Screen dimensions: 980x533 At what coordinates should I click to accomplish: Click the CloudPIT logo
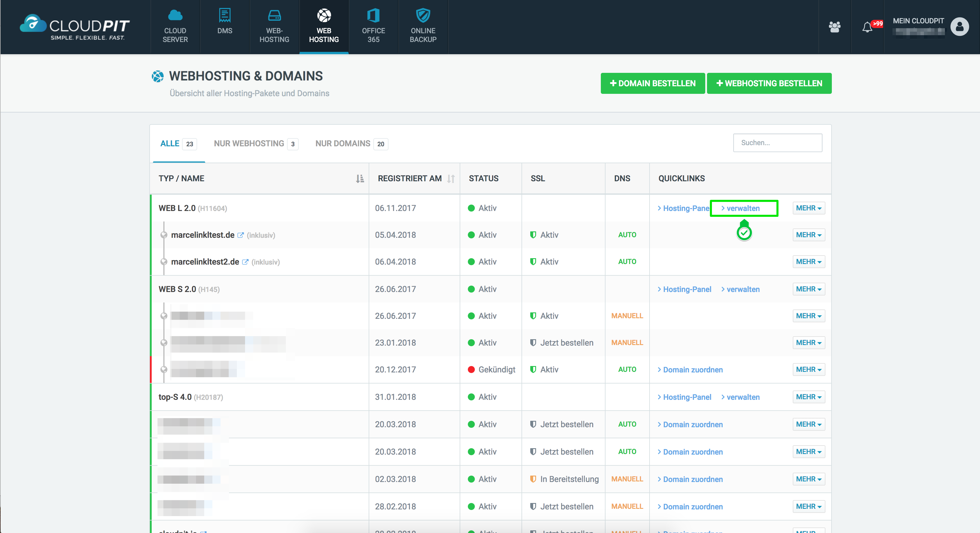pos(75,27)
